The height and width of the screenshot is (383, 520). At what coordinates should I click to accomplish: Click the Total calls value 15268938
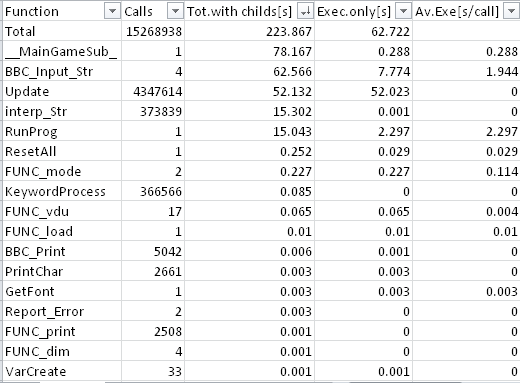pyautogui.click(x=153, y=31)
